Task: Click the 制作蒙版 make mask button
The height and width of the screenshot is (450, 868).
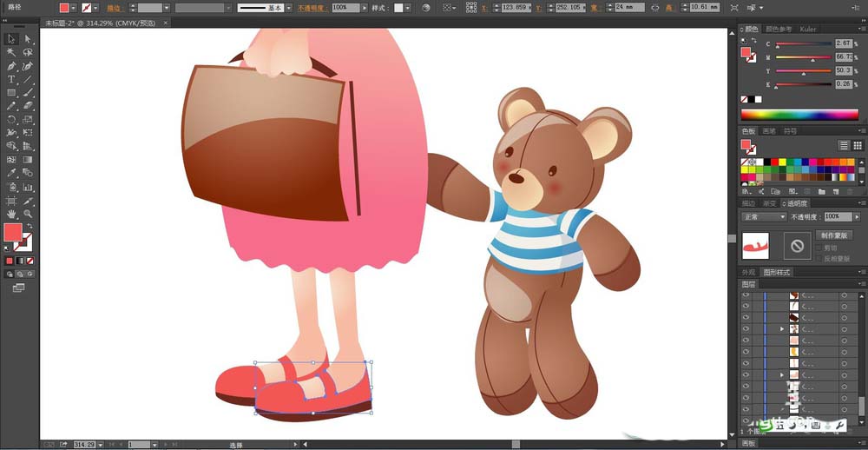Action: click(833, 235)
